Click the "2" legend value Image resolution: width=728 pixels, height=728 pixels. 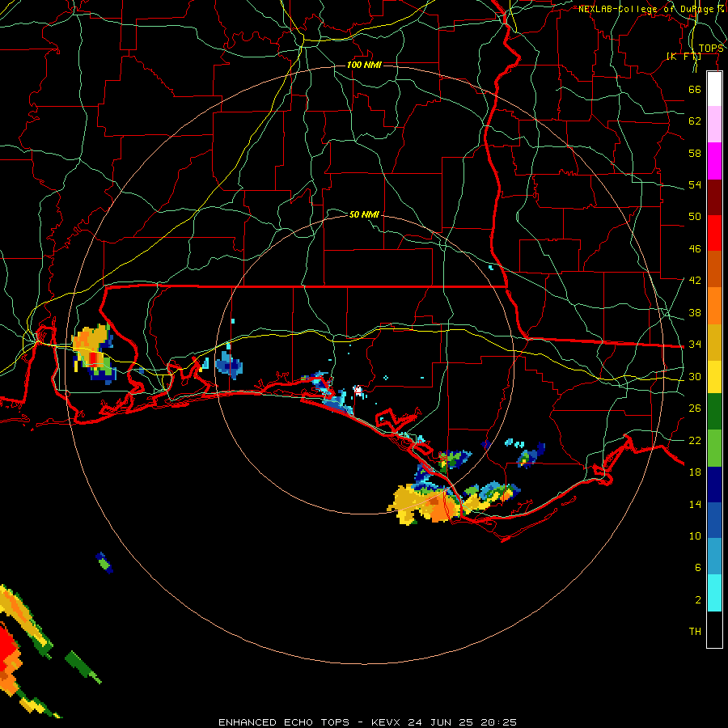pos(698,600)
